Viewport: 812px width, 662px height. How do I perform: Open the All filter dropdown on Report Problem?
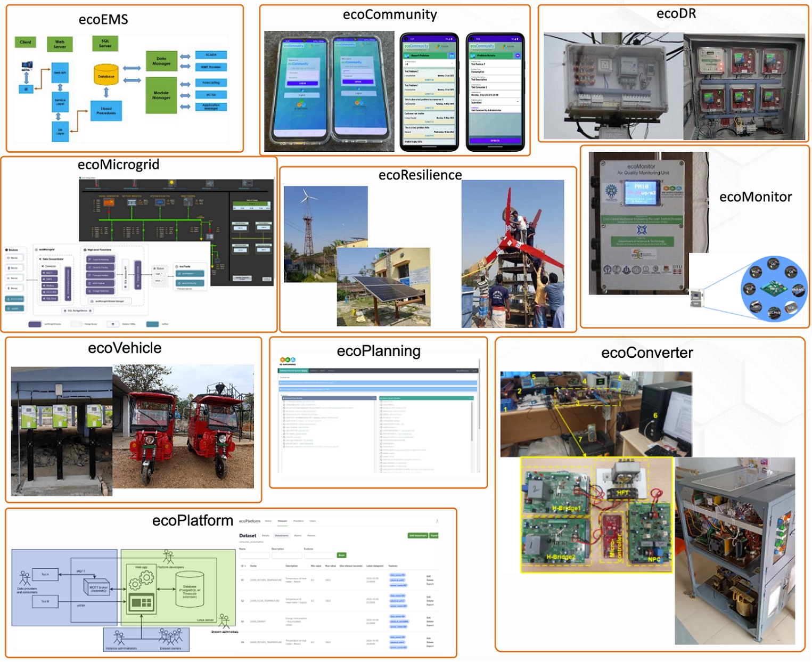coord(429,63)
